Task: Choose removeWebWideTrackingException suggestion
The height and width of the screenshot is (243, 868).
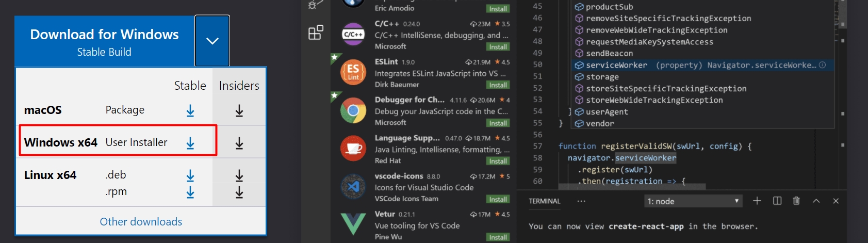Action: tap(702, 30)
